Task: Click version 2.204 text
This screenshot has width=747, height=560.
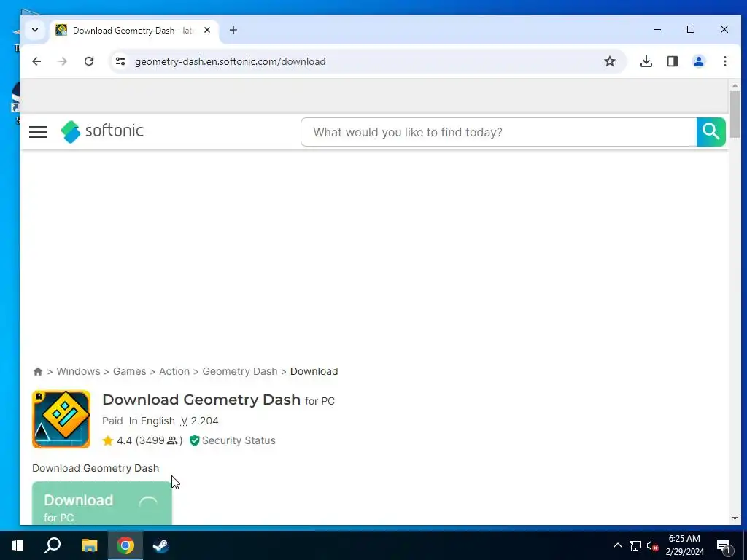Action: tap(200, 421)
